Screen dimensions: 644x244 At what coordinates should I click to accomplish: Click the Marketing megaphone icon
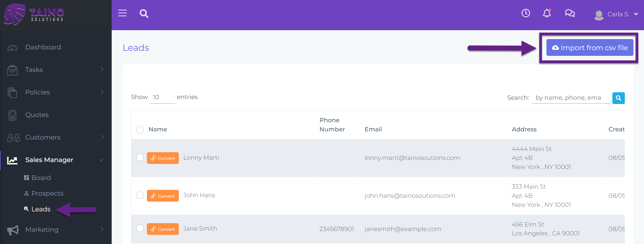(13, 230)
